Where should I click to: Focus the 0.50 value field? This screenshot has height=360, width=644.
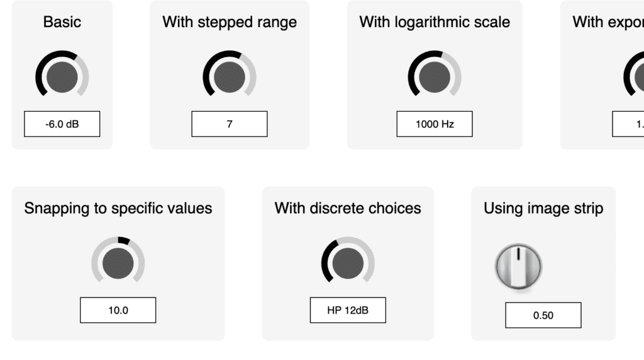click(543, 315)
